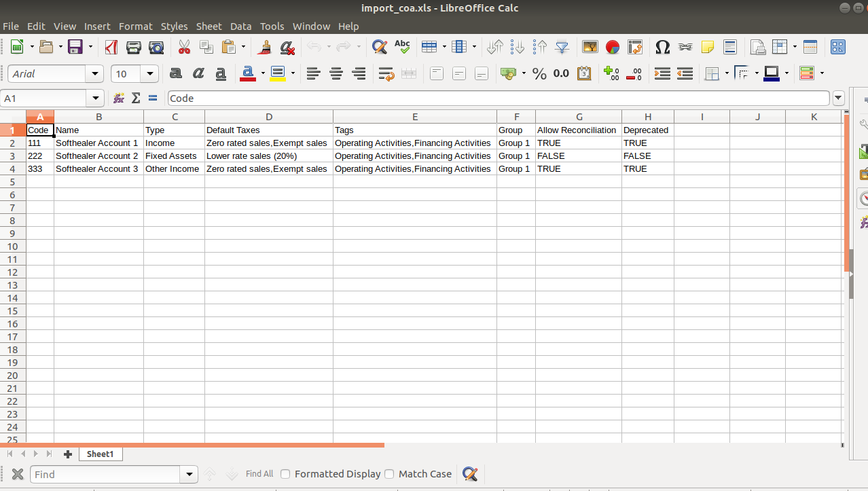Click the AutoFilter funnel icon
The height and width of the screenshot is (491, 868).
(562, 47)
